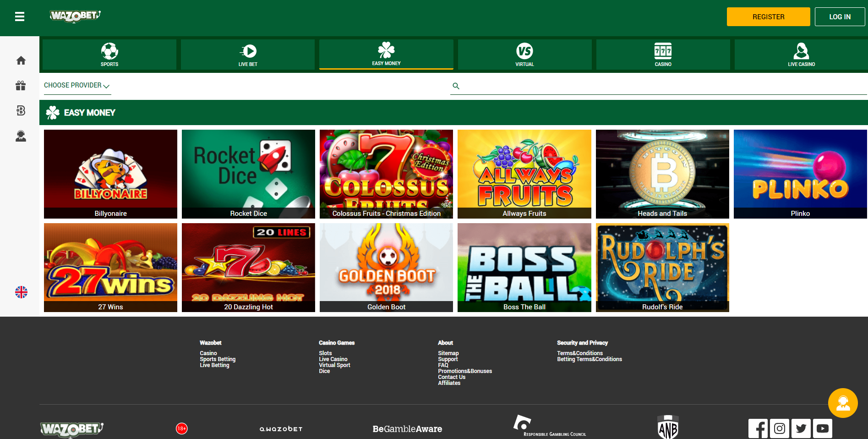868x439 pixels.
Task: Open the Allways Fruits game
Action: (x=524, y=174)
